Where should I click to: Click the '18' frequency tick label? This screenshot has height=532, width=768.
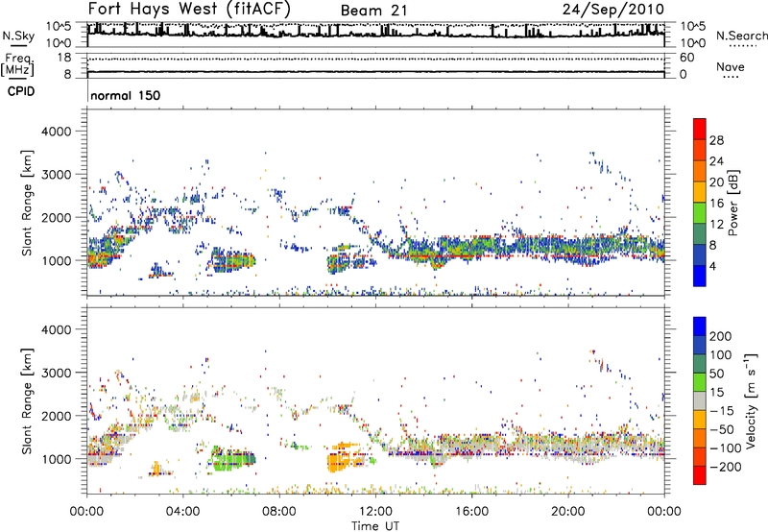64,58
